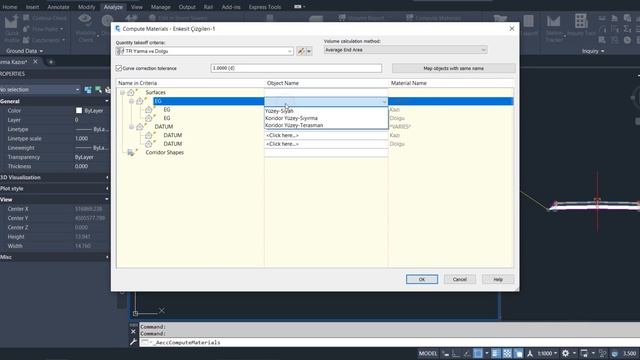
Task: Click the Material Name column header
Action: (x=451, y=83)
